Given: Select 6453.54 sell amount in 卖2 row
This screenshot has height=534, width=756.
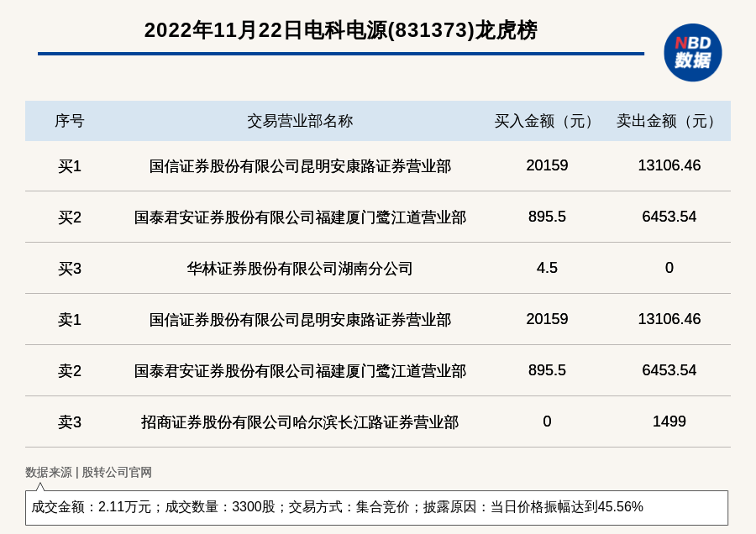Looking at the screenshot, I should click(669, 370).
